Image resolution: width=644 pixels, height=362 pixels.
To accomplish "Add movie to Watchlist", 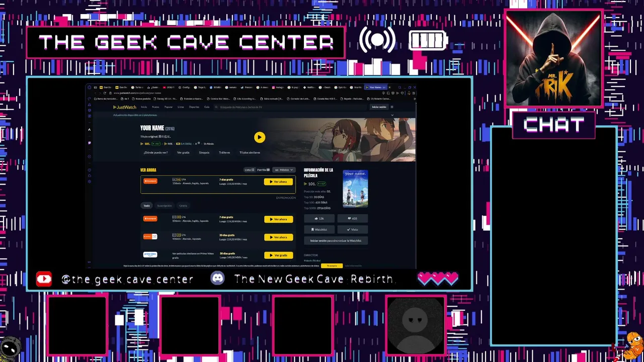I will tap(319, 229).
